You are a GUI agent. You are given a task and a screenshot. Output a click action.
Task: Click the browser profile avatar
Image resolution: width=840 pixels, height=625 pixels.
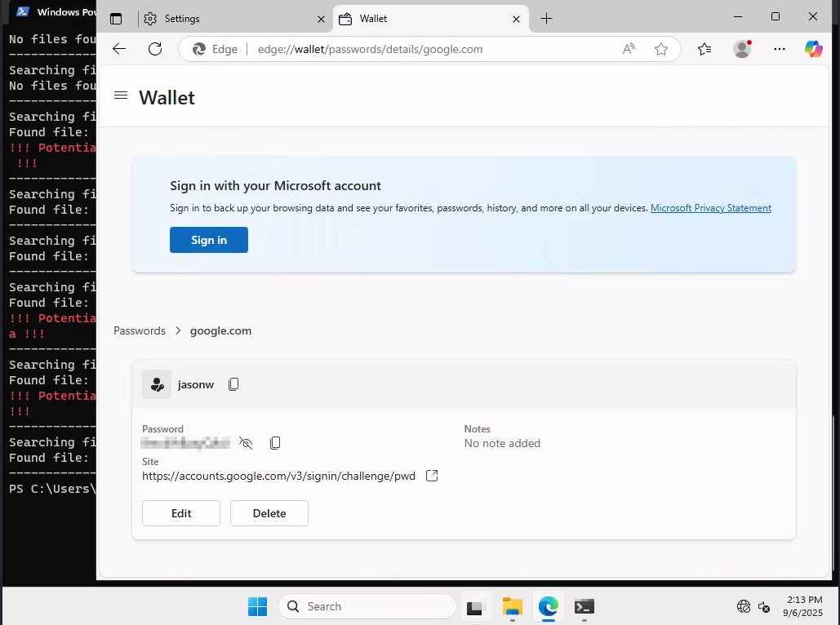click(742, 49)
